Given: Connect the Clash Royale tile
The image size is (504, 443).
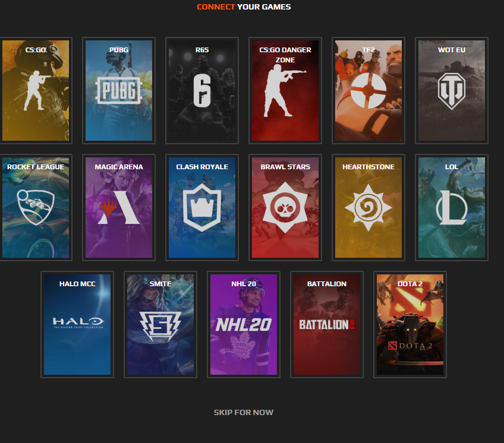Looking at the screenshot, I should [202, 207].
